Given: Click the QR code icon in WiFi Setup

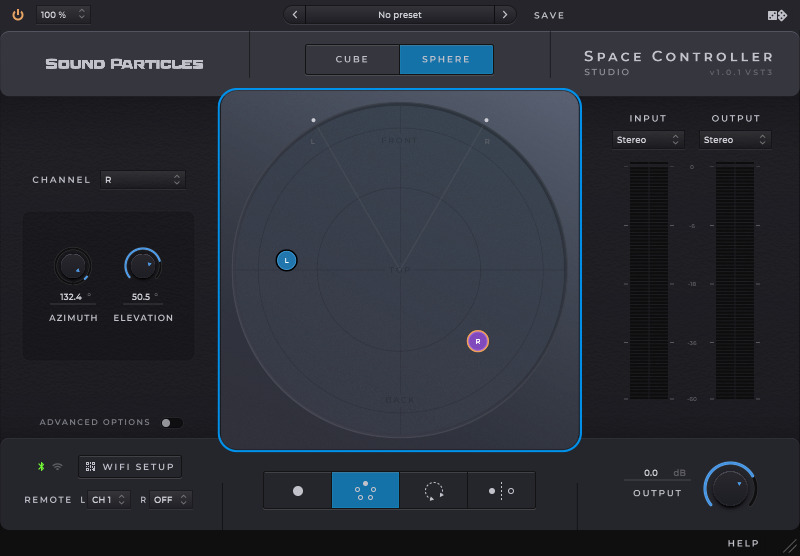Looking at the screenshot, I should pyautogui.click(x=90, y=467).
